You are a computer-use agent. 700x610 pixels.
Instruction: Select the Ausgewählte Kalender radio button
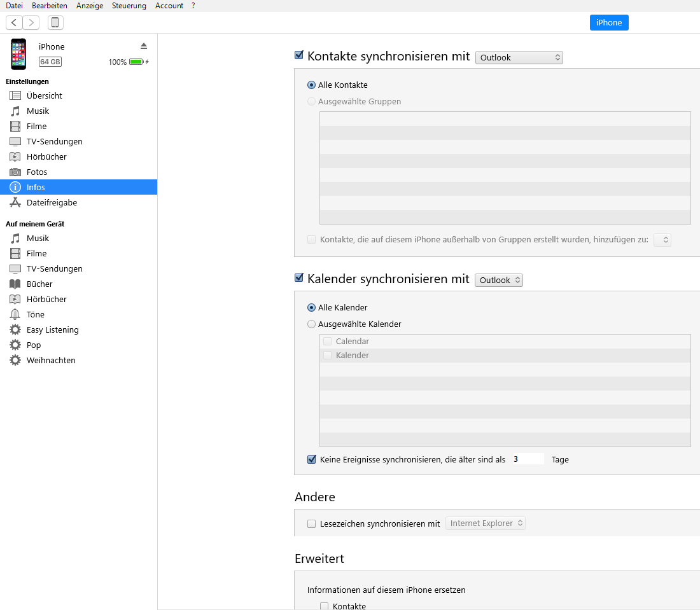point(312,324)
